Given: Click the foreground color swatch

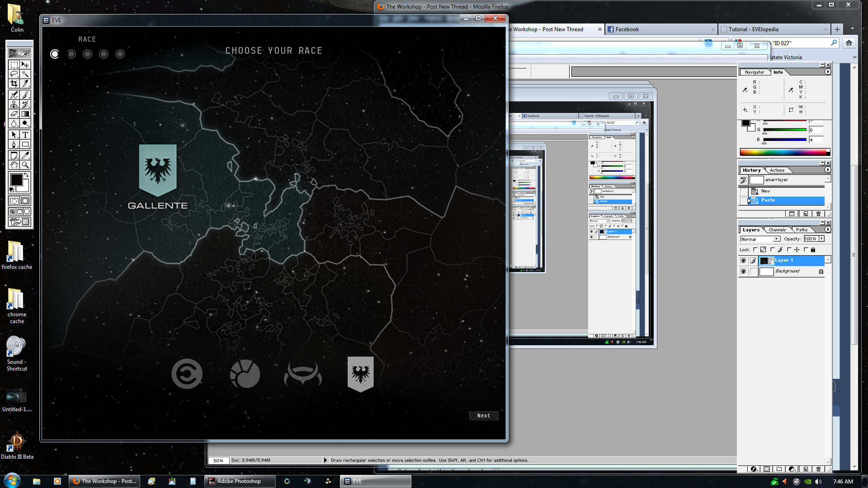Looking at the screenshot, I should (x=17, y=180).
